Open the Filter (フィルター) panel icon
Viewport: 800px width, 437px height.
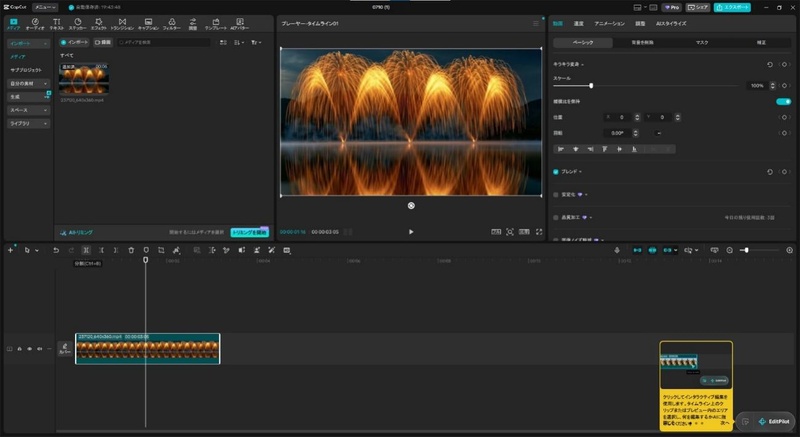[x=171, y=24]
